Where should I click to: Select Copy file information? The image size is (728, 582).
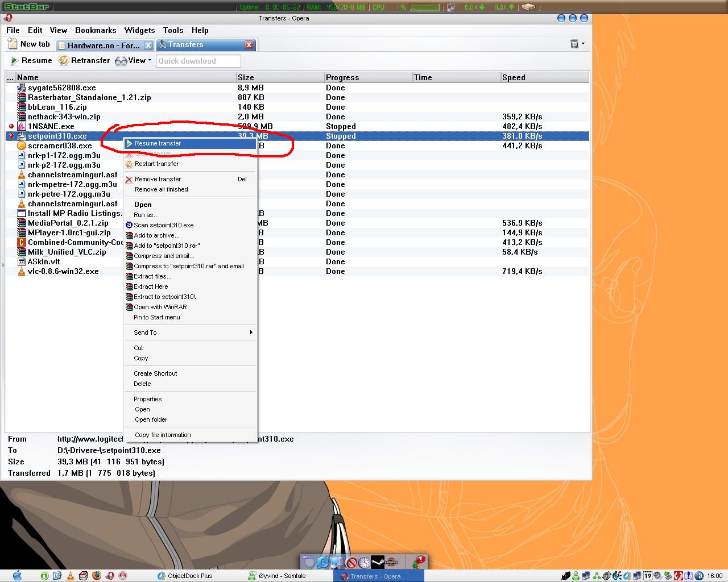point(190,435)
